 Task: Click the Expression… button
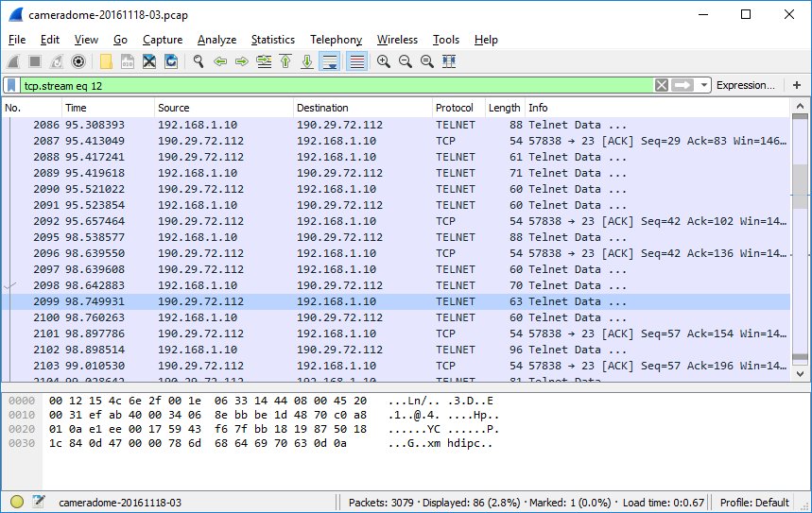(745, 85)
